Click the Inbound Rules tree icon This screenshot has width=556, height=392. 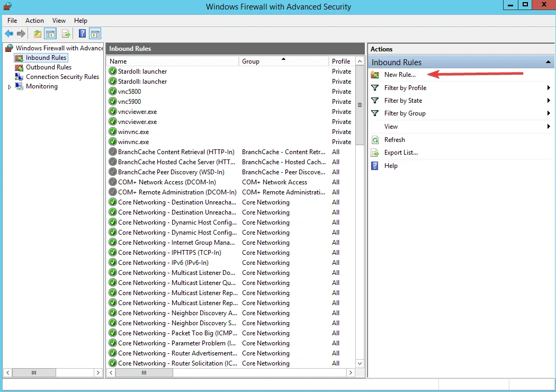[19, 58]
